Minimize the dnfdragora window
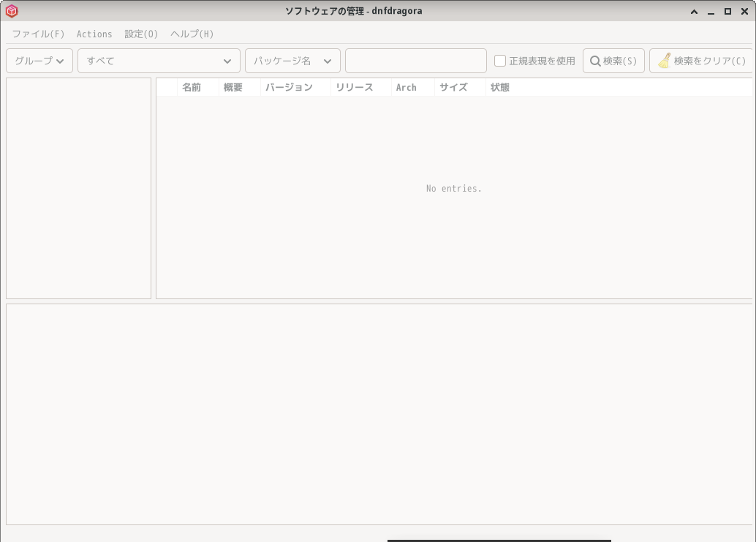Viewport: 756px width, 542px height. click(x=711, y=11)
